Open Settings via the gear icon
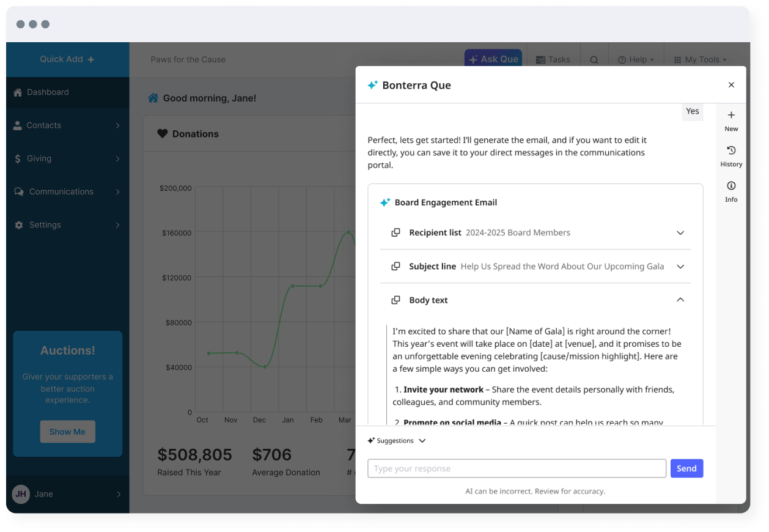The image size is (769, 532). [x=18, y=224]
